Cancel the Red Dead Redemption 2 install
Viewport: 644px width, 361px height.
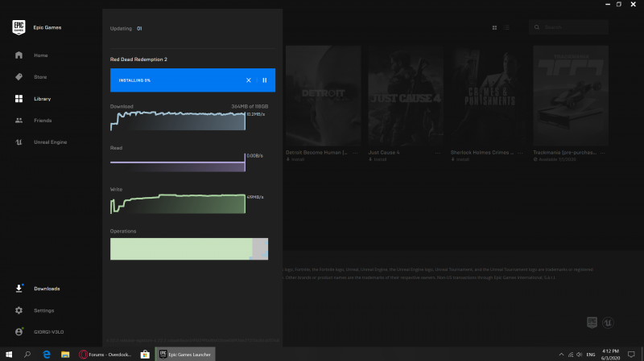pyautogui.click(x=248, y=80)
